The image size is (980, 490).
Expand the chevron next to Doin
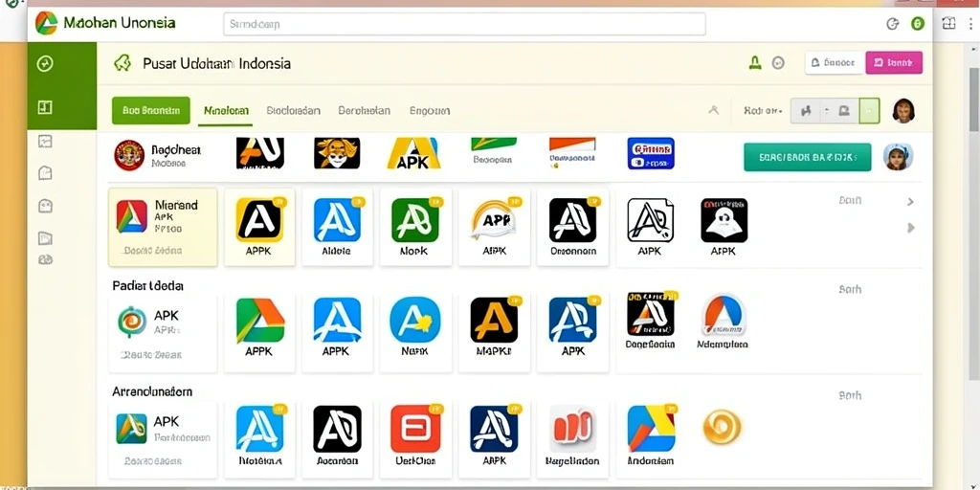911,201
